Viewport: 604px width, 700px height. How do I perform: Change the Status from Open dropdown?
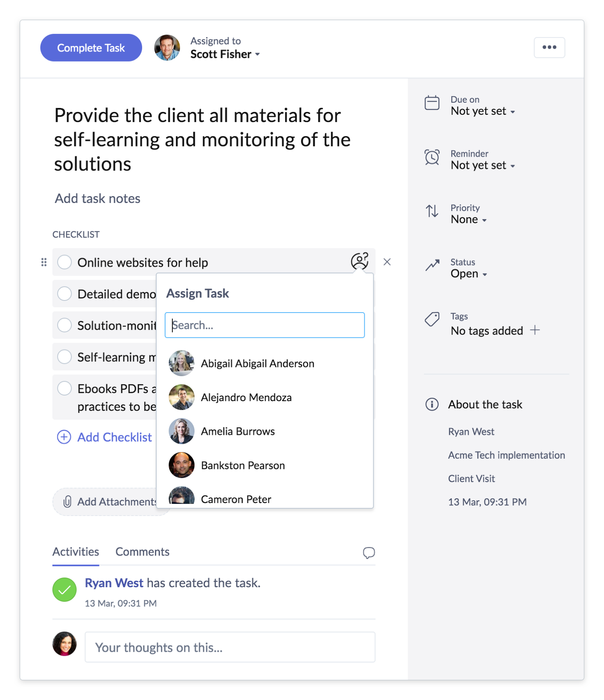click(469, 274)
